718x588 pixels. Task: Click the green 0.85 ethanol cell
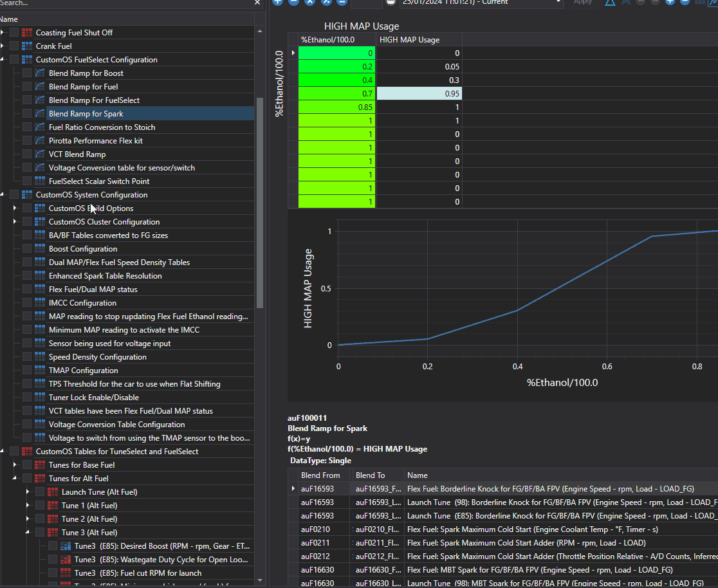point(336,107)
